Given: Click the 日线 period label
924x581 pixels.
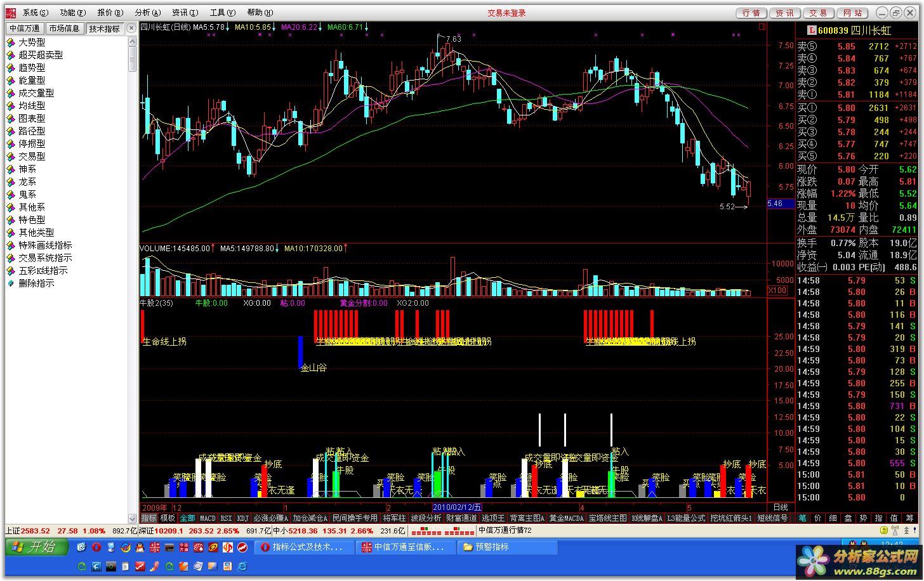Looking at the screenshot, I should click(781, 507).
